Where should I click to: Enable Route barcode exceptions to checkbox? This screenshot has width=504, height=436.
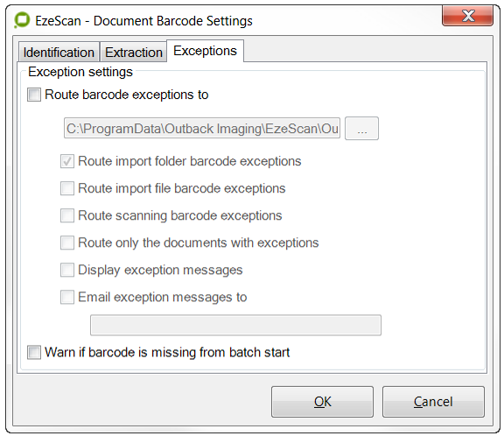pyautogui.click(x=34, y=95)
